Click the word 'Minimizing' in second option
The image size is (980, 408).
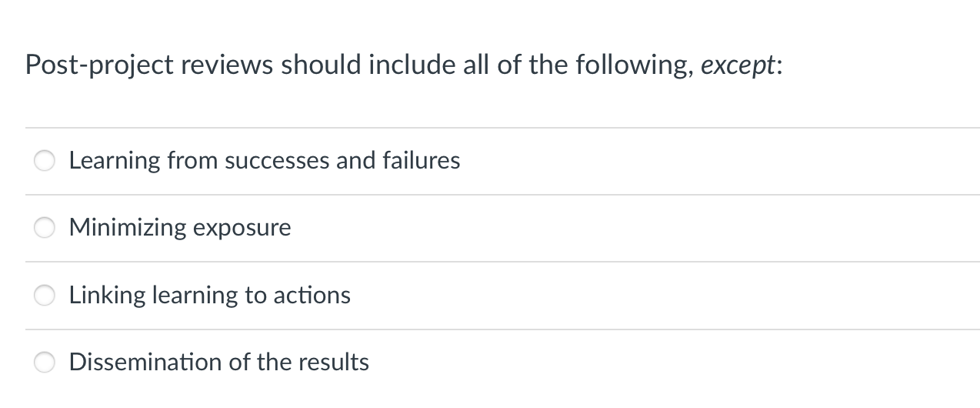coord(128,228)
